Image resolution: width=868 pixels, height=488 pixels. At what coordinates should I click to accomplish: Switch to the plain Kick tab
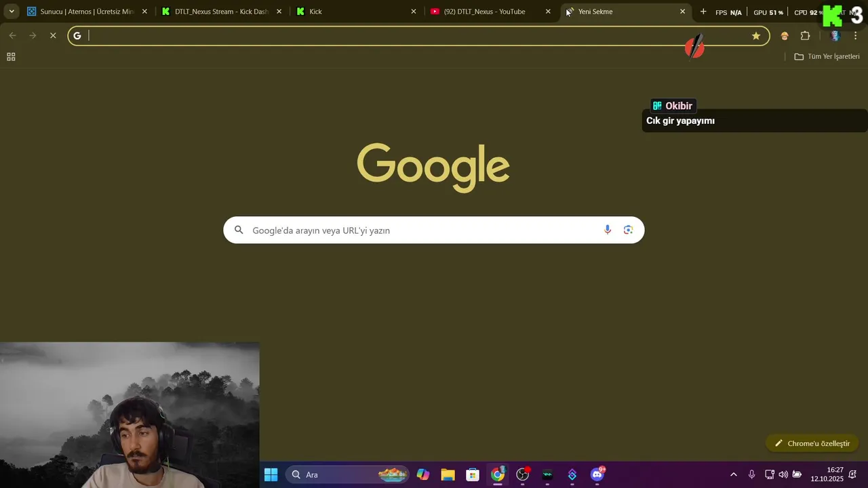pyautogui.click(x=356, y=12)
